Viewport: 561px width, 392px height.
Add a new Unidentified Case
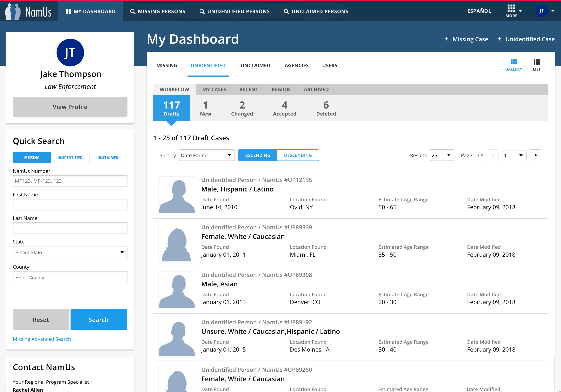click(526, 39)
